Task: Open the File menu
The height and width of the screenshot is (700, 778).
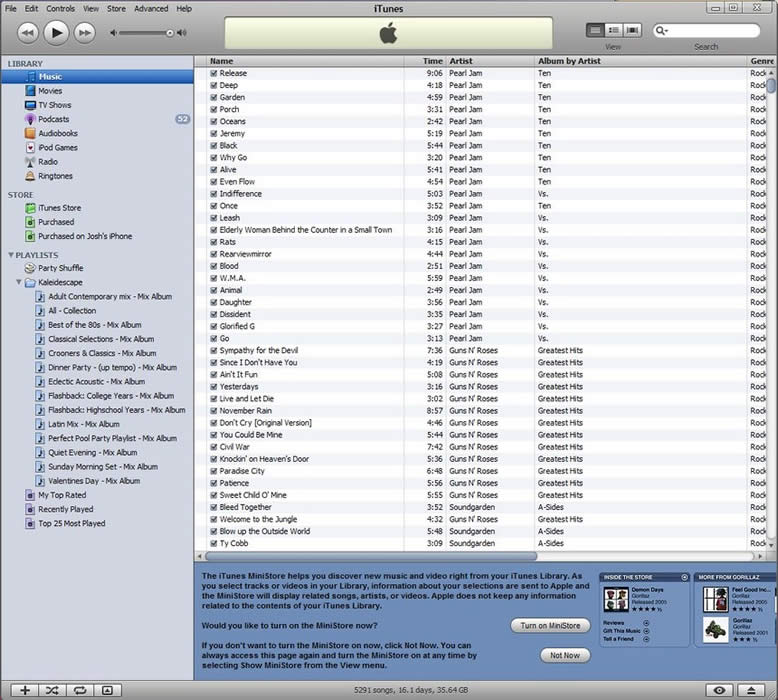Action: point(10,8)
